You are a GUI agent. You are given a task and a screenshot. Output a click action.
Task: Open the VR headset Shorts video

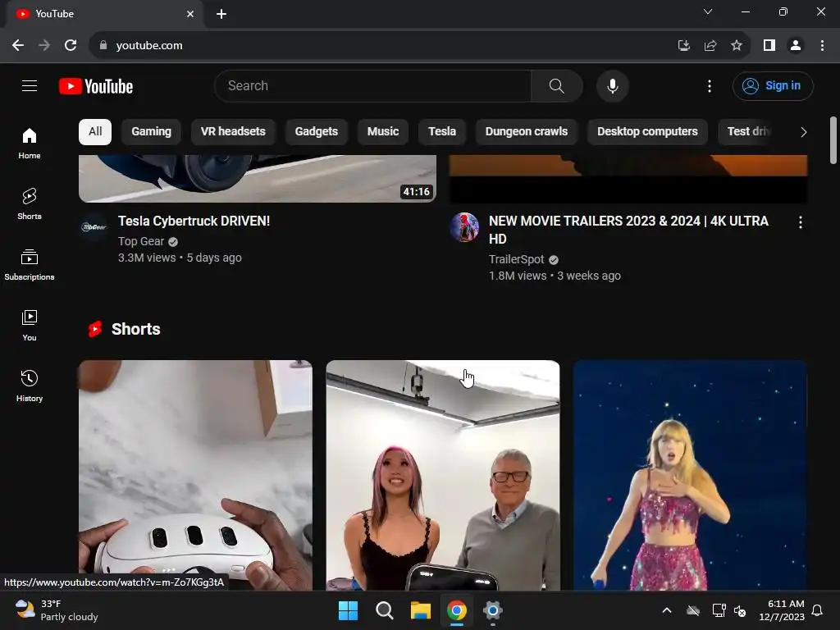(x=195, y=475)
